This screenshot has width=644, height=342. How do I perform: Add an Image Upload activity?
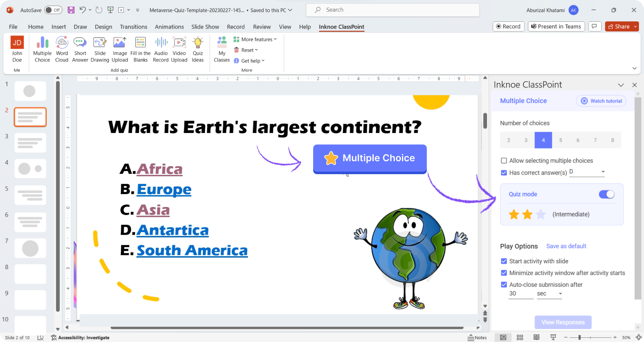120,48
